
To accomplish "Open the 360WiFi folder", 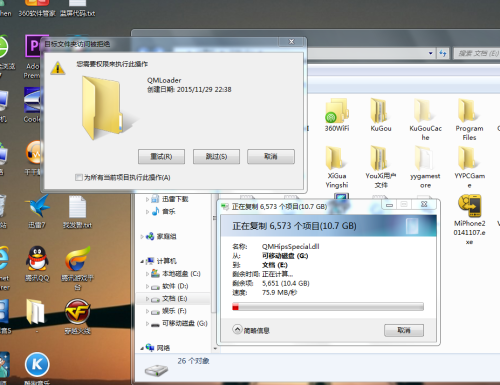I will pyautogui.click(x=337, y=115).
